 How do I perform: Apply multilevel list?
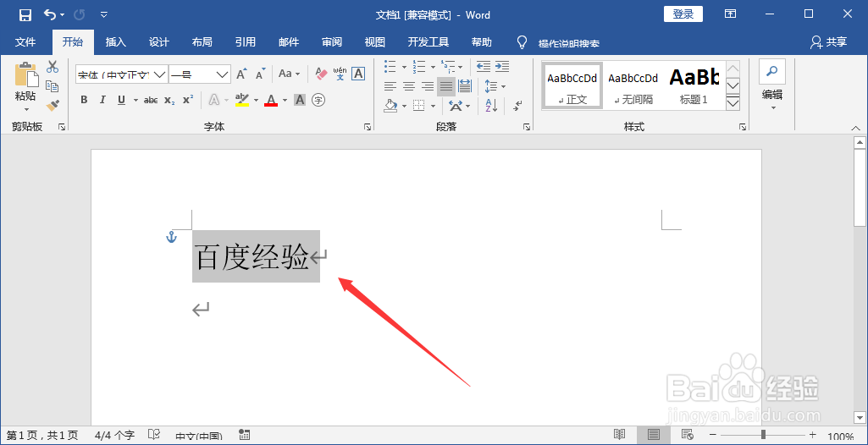[x=448, y=67]
